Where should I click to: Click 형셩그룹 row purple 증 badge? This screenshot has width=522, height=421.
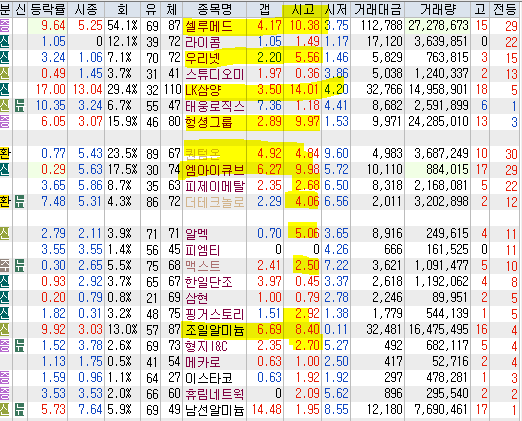point(5,122)
